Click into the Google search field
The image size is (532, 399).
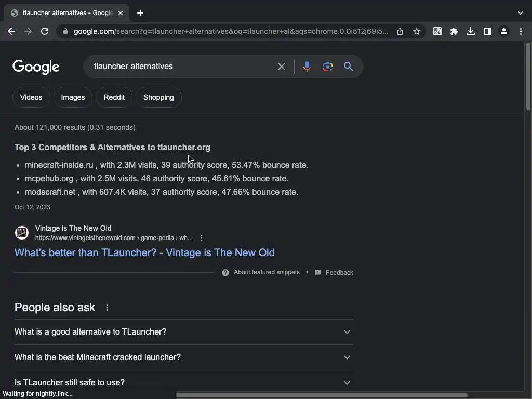point(183,66)
